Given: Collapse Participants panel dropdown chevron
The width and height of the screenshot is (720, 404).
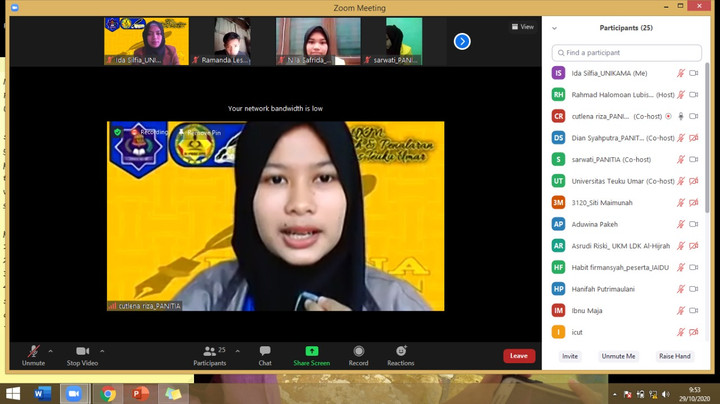Looking at the screenshot, I should pos(554,28).
